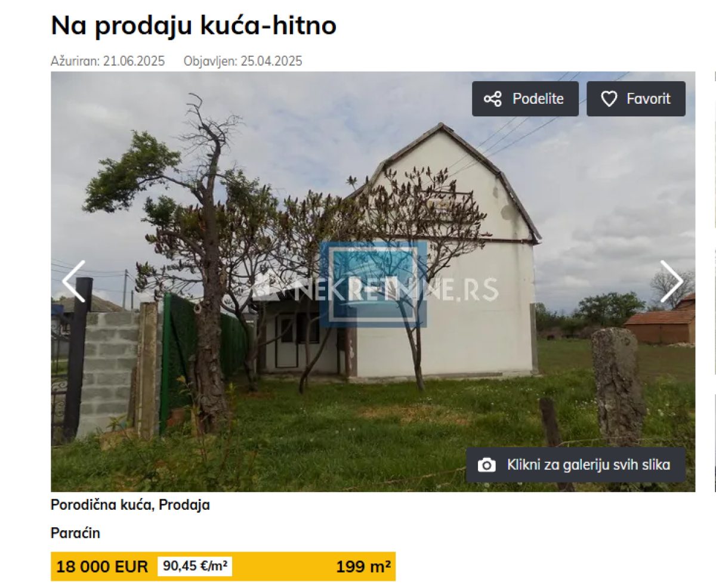The height and width of the screenshot is (588, 716).
Task: Click the share icon beside Podelite
Action: [x=492, y=99]
